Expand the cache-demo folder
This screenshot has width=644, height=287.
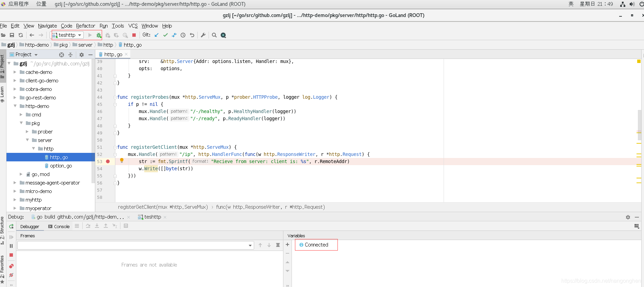click(15, 72)
